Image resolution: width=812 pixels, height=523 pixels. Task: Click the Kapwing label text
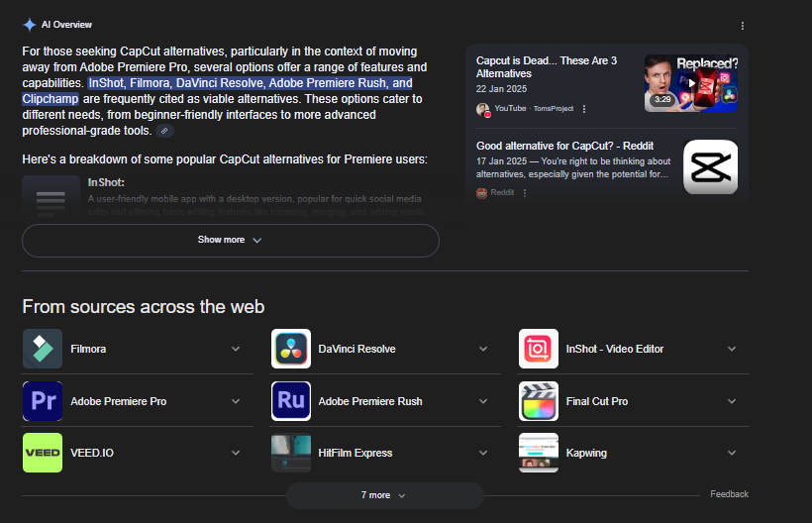point(586,453)
